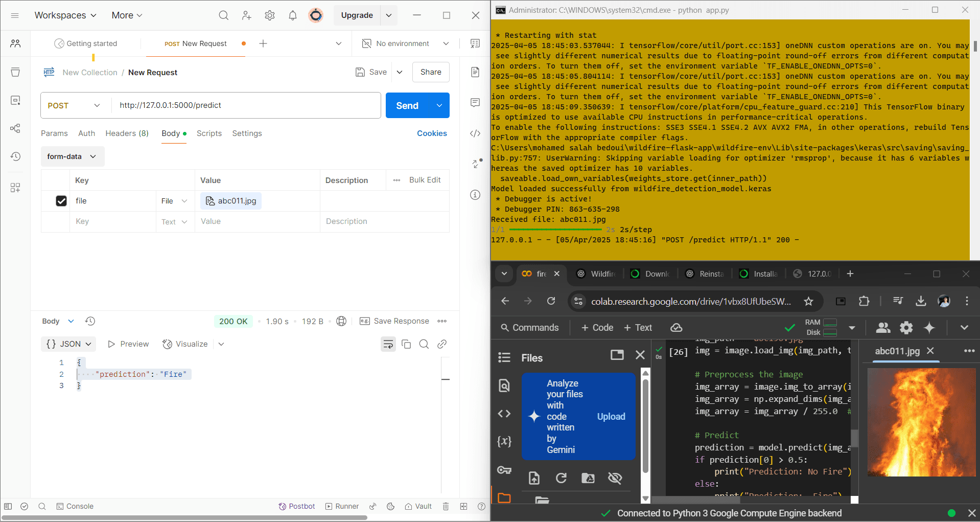Toggle response line wrap icon
Screen dimensions: 980x522
click(388, 344)
